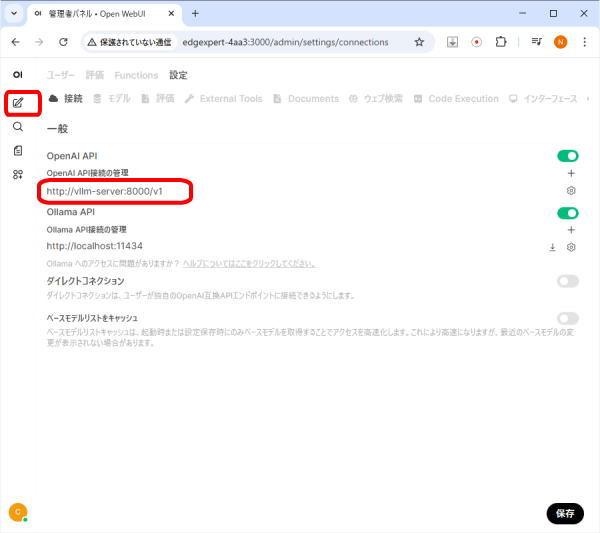Click the download icon for localhost:11434
The height and width of the screenshot is (533, 600).
pyautogui.click(x=552, y=247)
